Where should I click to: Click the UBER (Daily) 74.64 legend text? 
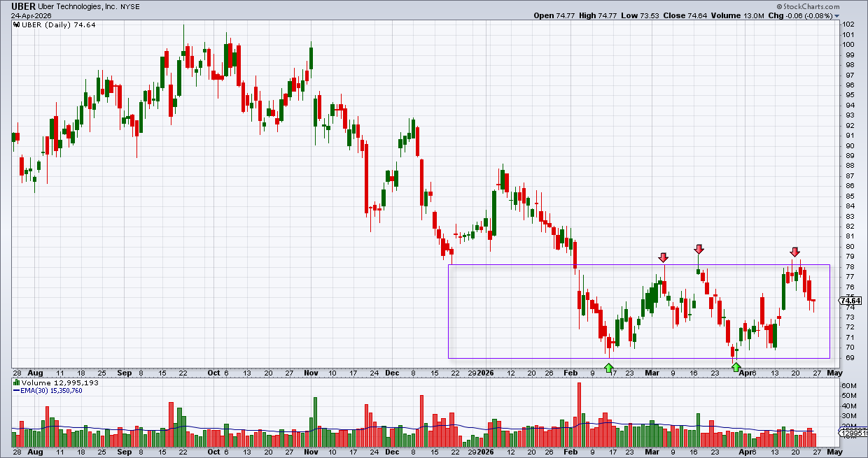59,24
